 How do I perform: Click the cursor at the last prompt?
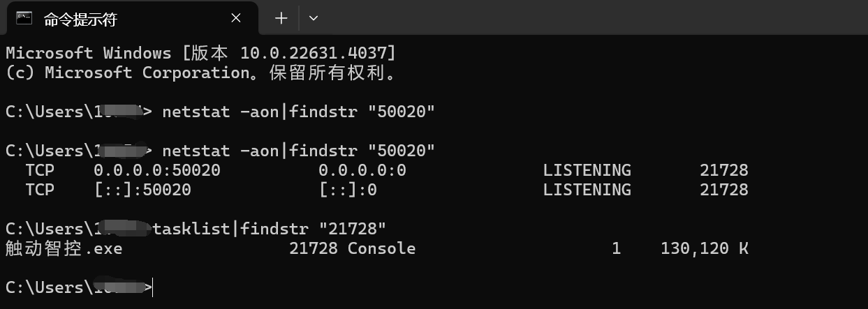tap(152, 287)
